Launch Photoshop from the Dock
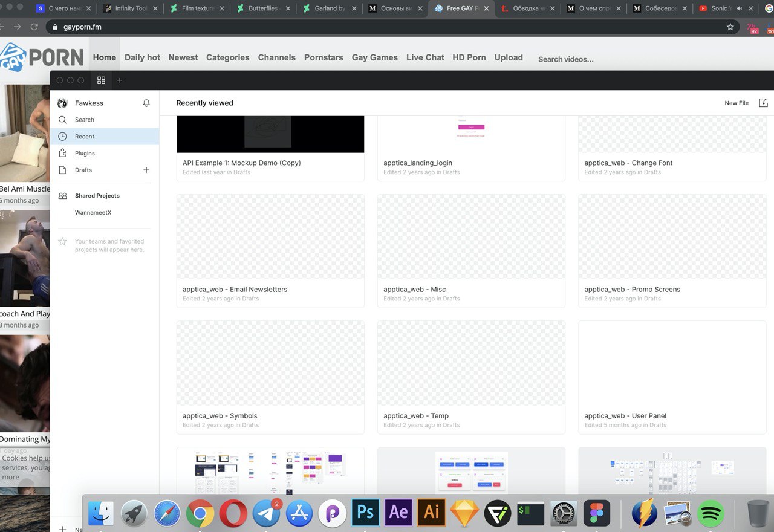This screenshot has height=532, width=774. (365, 513)
